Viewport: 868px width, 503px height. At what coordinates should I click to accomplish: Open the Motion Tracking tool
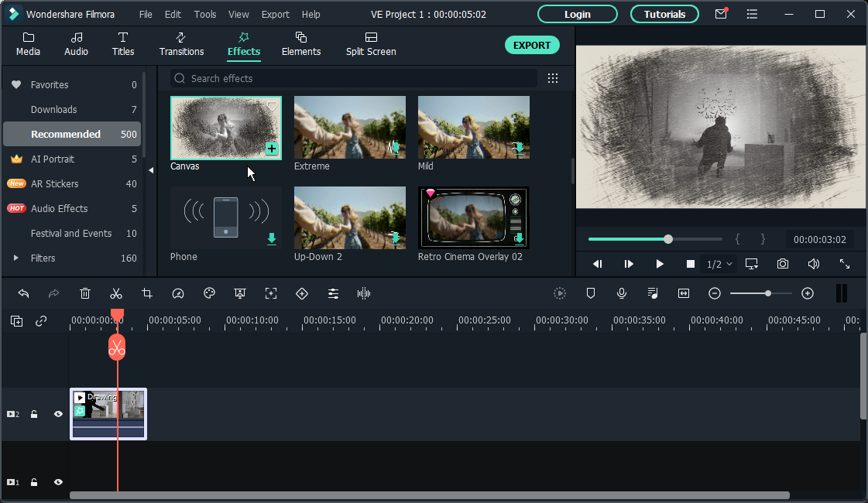coord(270,293)
